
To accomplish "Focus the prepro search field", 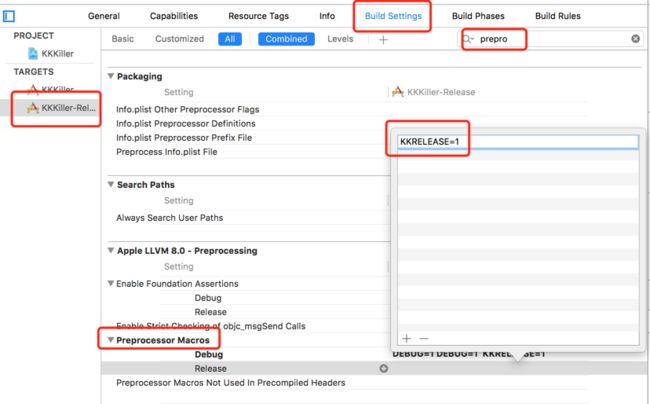I will coord(553,39).
